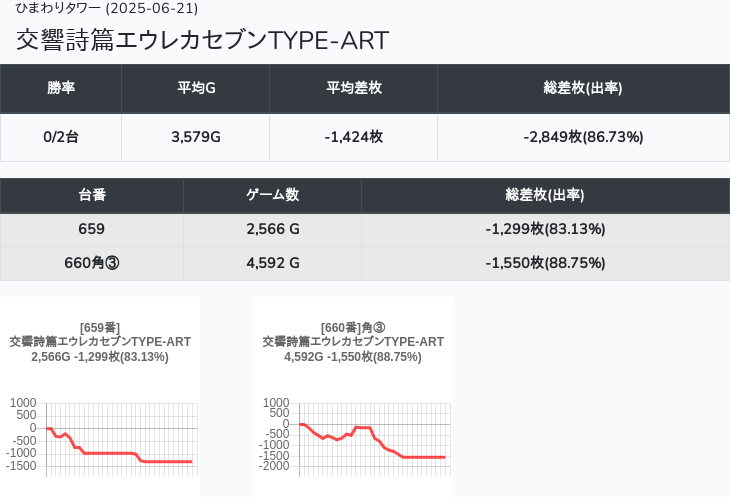Click the 平均差枚 column header
730x497 pixels.
[353, 88]
